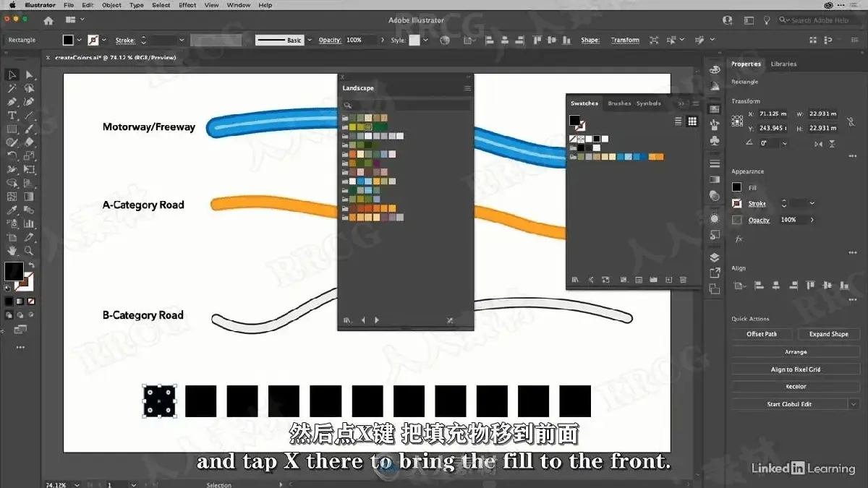Click the Align to Pixel Grid button

coord(796,369)
